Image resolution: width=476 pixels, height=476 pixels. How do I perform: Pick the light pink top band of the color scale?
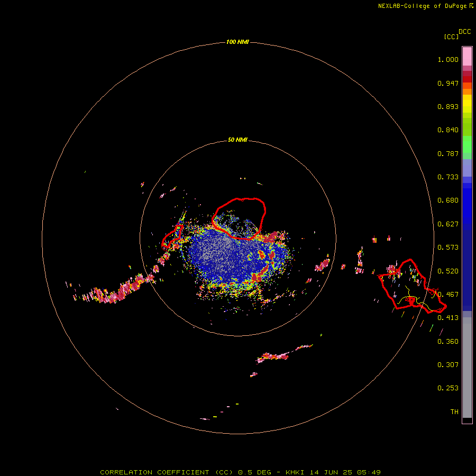(467, 57)
